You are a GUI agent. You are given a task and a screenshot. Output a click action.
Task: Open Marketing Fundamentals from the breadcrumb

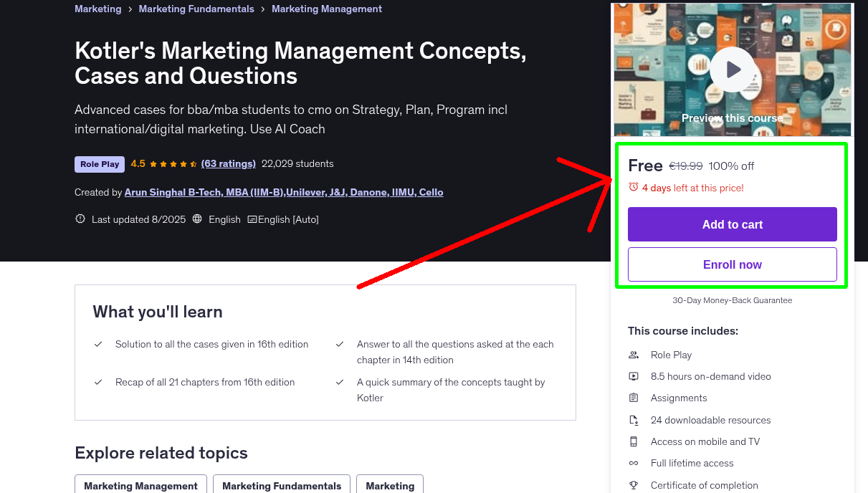[x=196, y=9]
